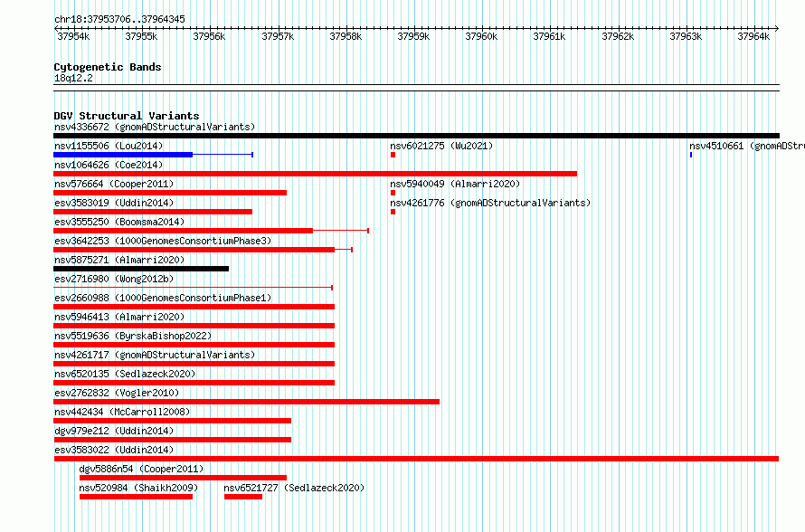Select the red nsv1064626 variant bar
The height and width of the screenshot is (532, 805).
[316, 174]
